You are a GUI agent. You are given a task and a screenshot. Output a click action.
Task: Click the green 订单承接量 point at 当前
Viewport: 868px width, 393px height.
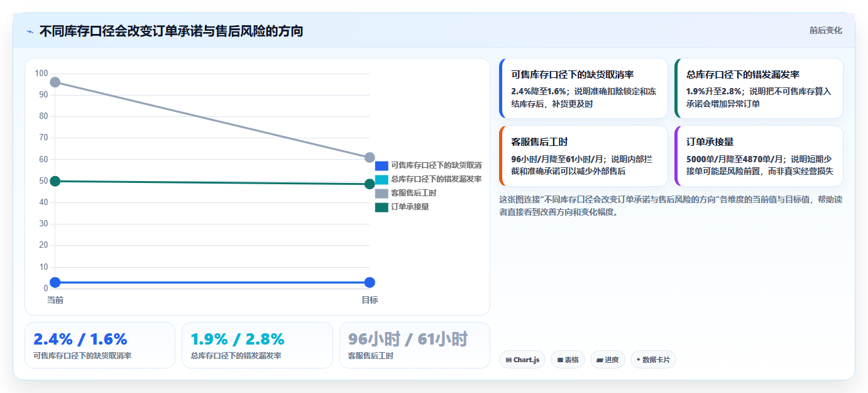pyautogui.click(x=55, y=181)
